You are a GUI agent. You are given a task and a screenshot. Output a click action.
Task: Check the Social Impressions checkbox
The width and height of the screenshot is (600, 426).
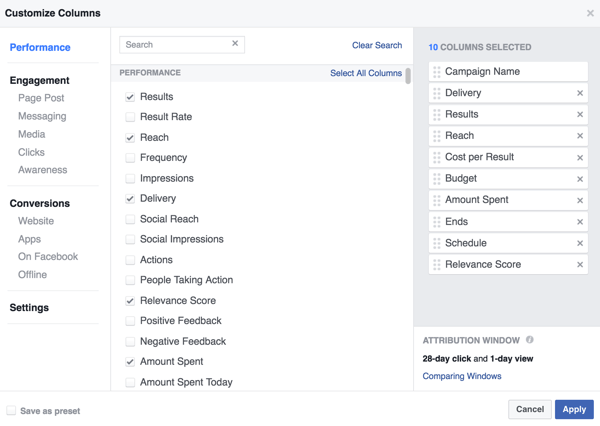(130, 239)
